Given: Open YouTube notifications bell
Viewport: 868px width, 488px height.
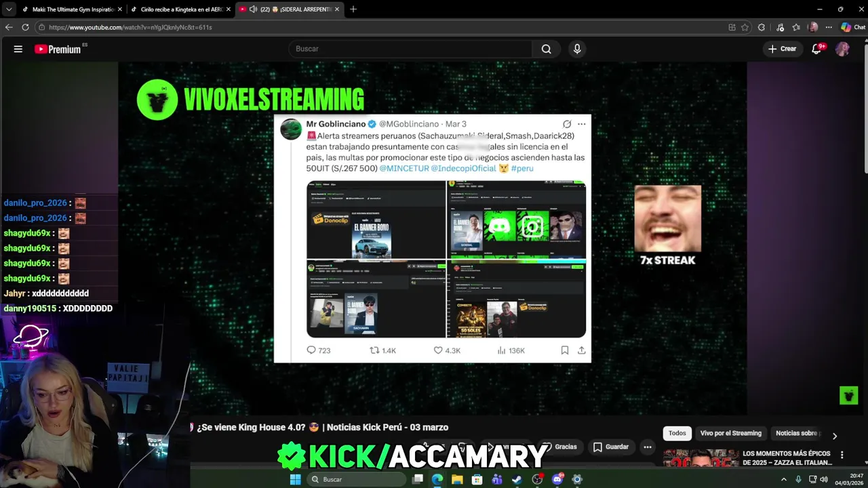Looking at the screenshot, I should pyautogui.click(x=817, y=49).
